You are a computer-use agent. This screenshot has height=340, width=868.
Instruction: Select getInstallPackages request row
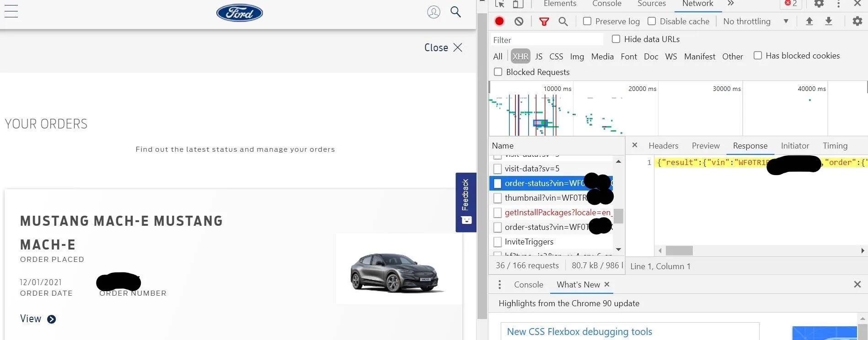point(551,212)
